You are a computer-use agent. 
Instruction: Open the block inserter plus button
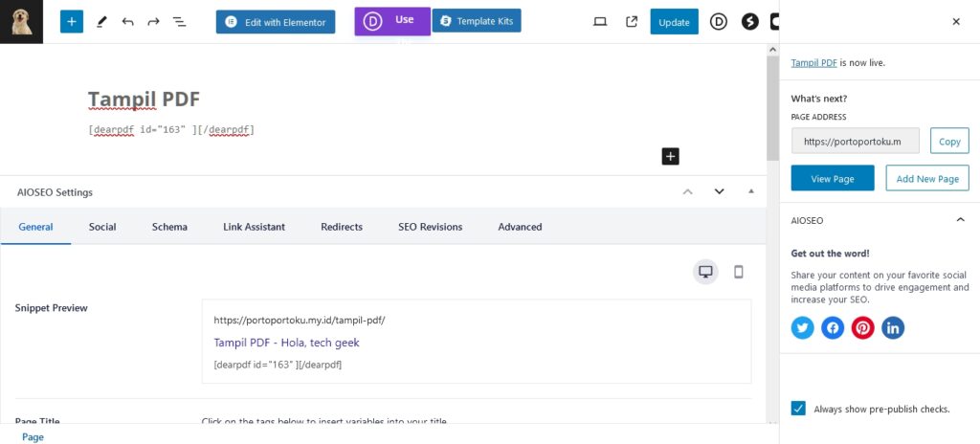[71, 22]
